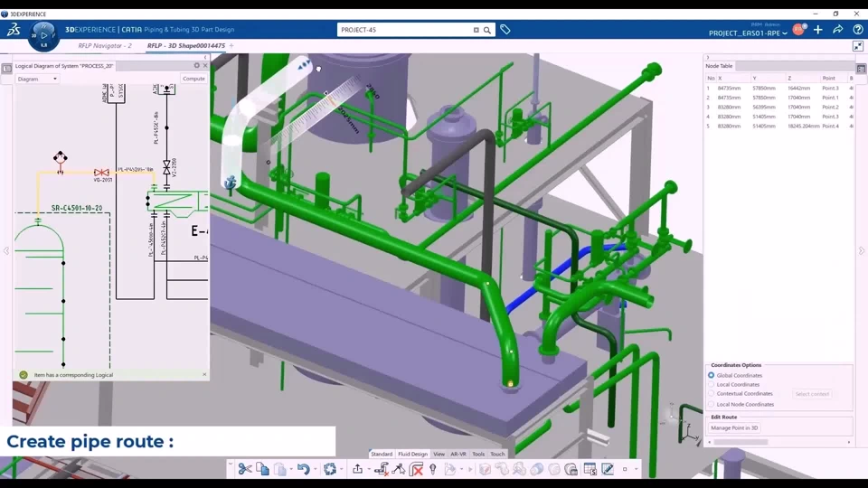Select Local Node Coordinates option
This screenshot has height=488, width=868.
712,404
